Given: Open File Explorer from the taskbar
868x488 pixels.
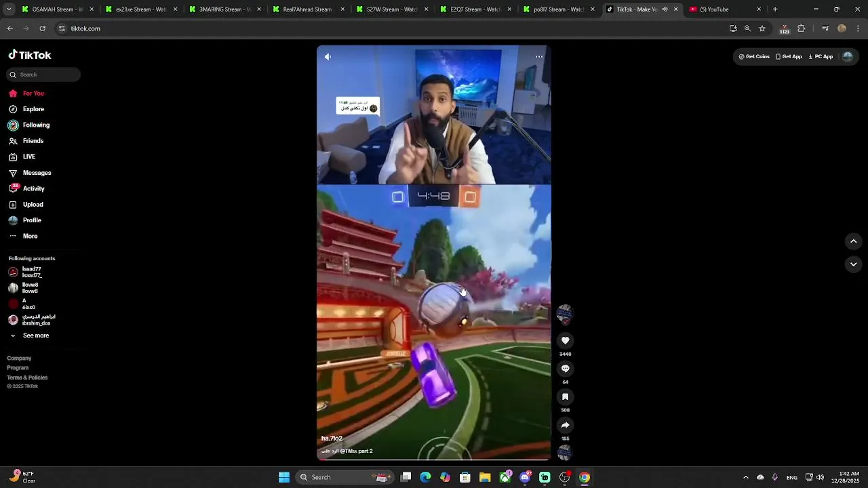Looking at the screenshot, I should [485, 477].
